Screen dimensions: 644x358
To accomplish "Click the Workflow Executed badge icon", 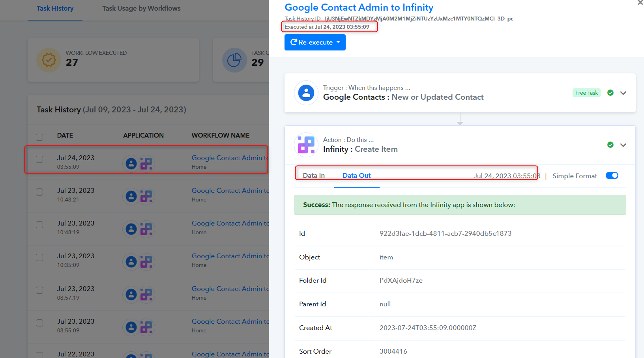I will [x=49, y=60].
